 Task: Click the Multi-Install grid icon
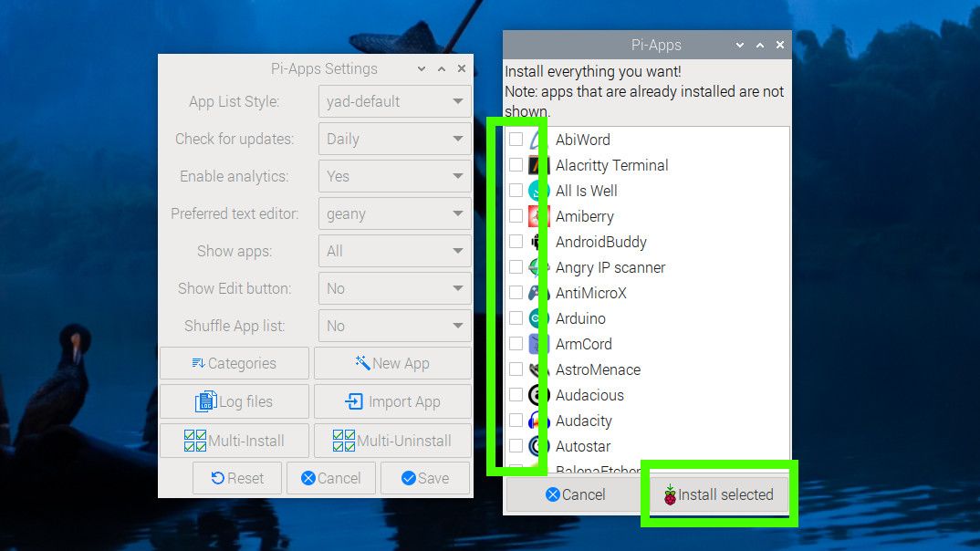click(194, 441)
